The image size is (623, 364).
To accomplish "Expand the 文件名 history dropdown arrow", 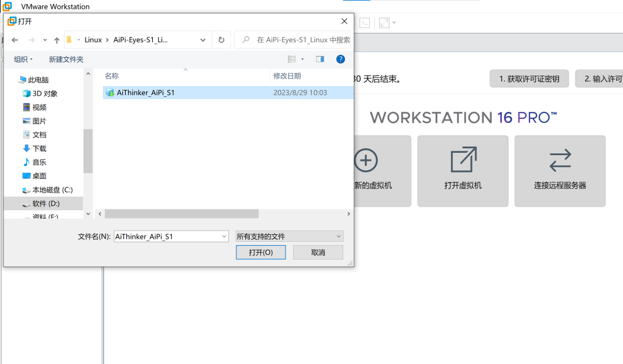I will 224,237.
